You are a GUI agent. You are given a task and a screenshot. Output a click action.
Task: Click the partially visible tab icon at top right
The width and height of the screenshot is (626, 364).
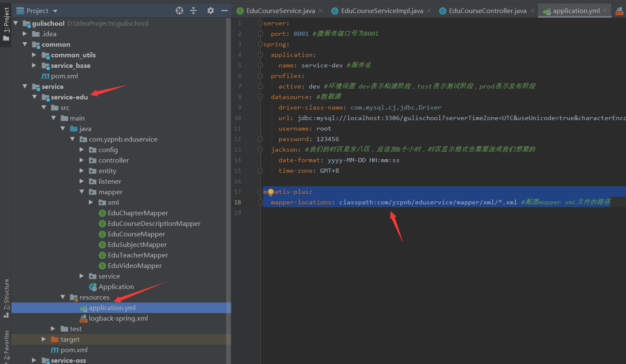point(619,11)
